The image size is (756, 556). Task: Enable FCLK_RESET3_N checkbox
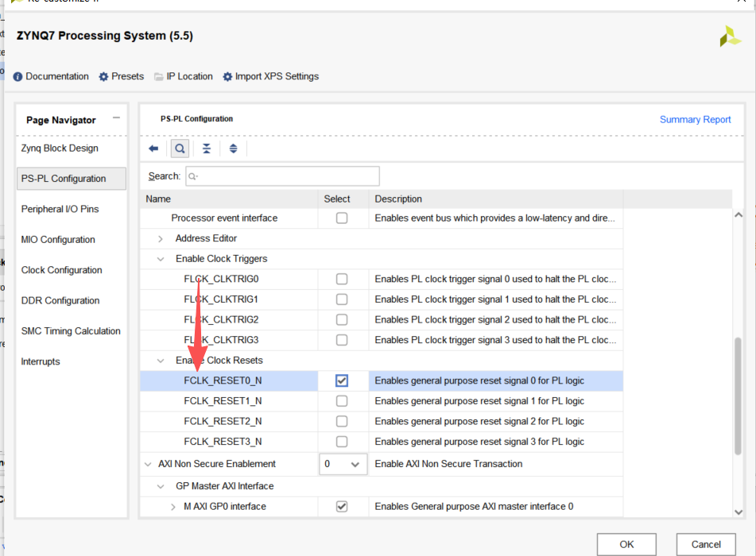tap(342, 442)
